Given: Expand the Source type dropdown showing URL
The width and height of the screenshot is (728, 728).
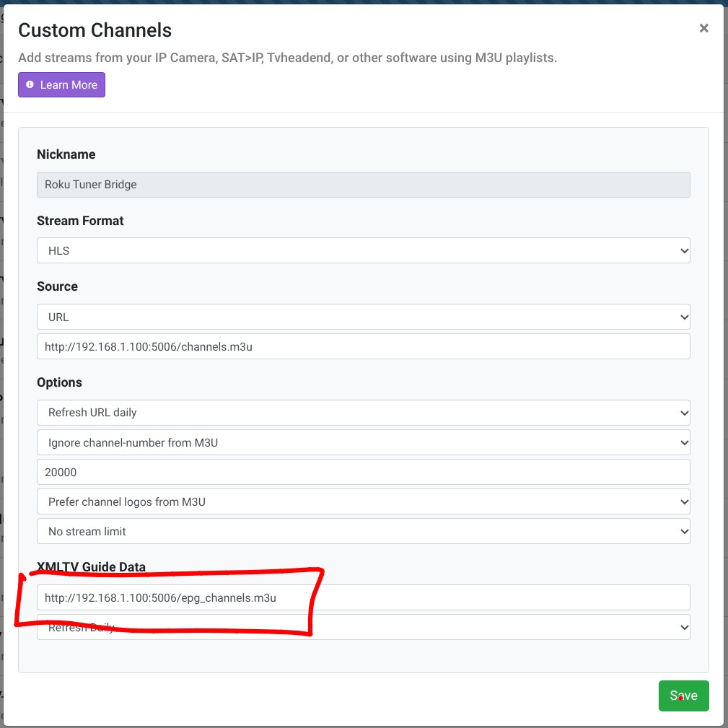Looking at the screenshot, I should [x=363, y=317].
